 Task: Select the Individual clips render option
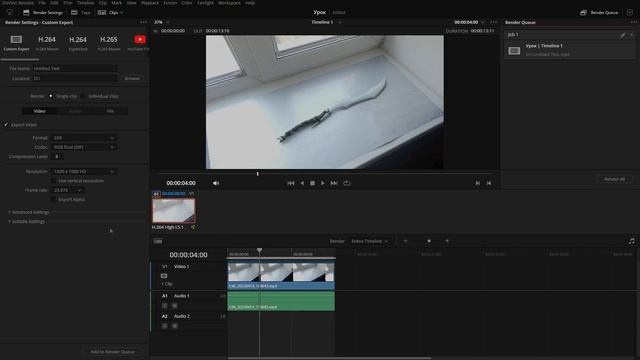(x=83, y=96)
